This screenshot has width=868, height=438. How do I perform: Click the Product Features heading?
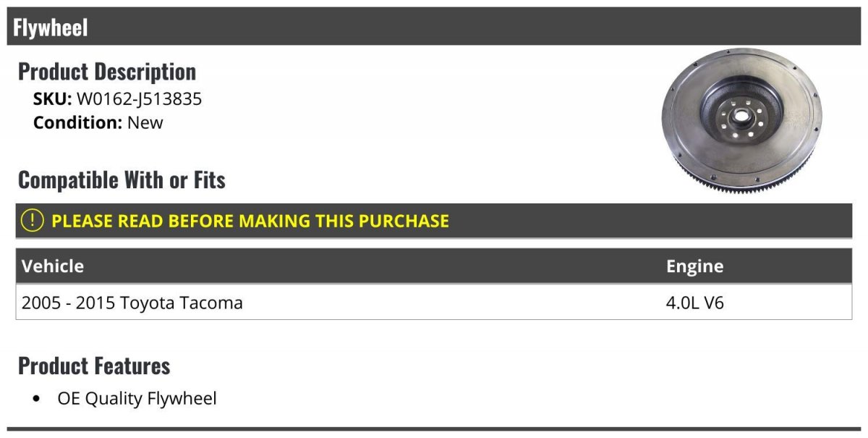pyautogui.click(x=94, y=366)
